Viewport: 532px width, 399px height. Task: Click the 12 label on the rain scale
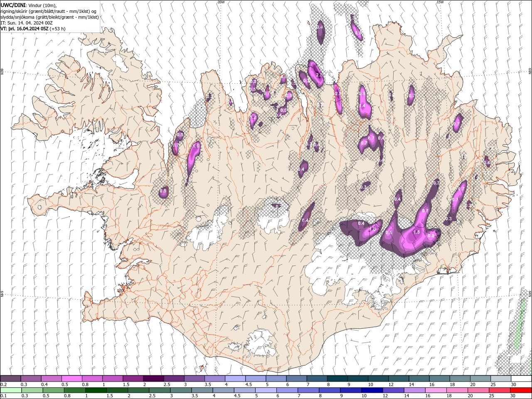(x=385, y=396)
